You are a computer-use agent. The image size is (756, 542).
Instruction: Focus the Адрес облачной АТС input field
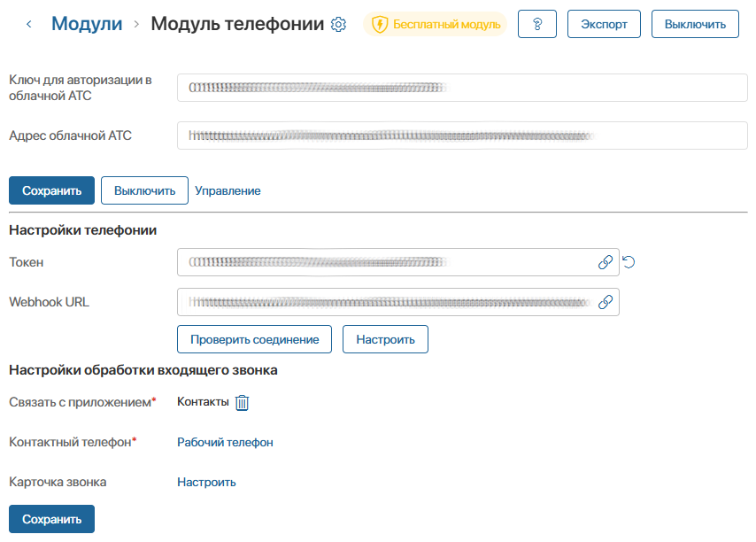pyautogui.click(x=462, y=135)
